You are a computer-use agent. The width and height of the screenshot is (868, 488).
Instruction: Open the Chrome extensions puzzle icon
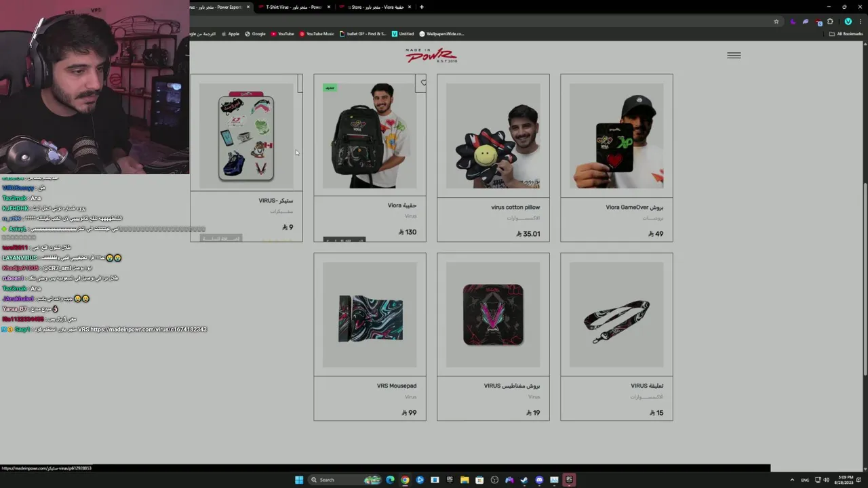(830, 22)
